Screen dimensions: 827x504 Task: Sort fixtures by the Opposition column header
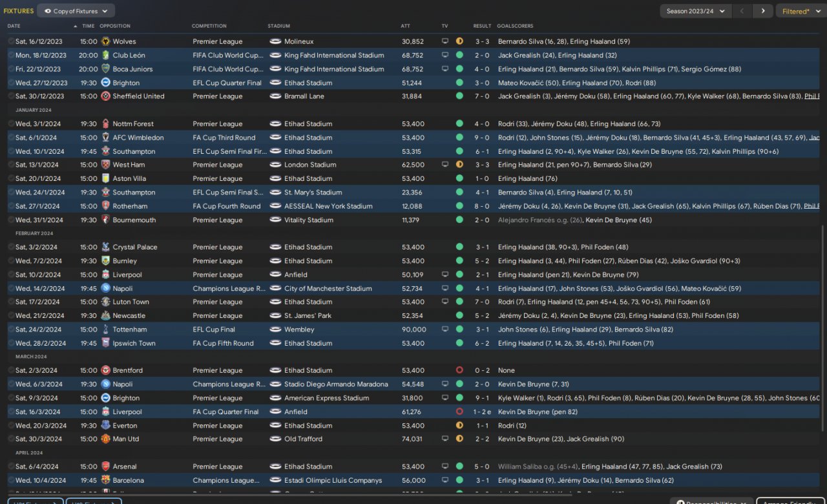[x=115, y=26]
